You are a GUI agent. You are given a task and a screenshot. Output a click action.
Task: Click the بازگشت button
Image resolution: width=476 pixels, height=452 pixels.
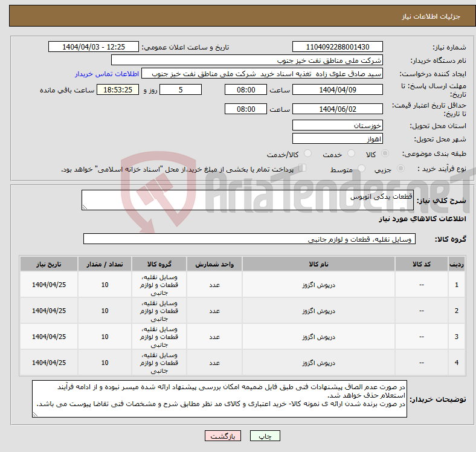223,436
